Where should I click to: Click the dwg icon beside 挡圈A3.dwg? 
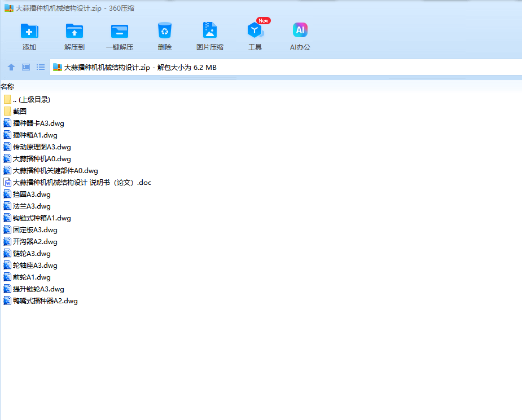7,194
